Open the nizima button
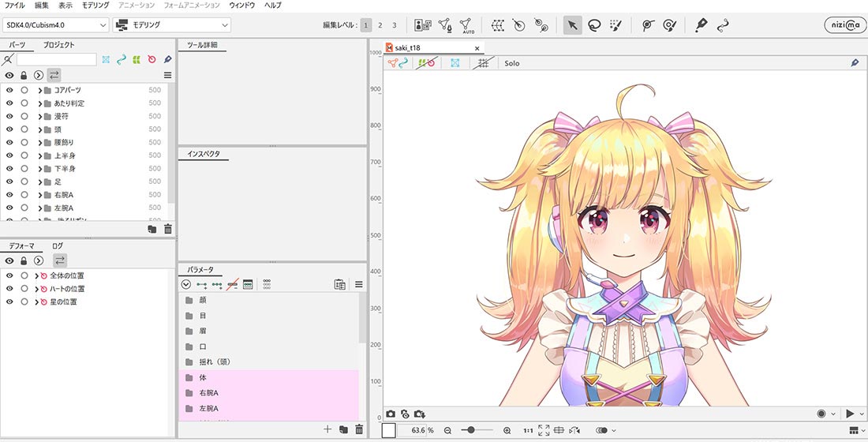Viewport: 868px width, 442px height. [844, 25]
